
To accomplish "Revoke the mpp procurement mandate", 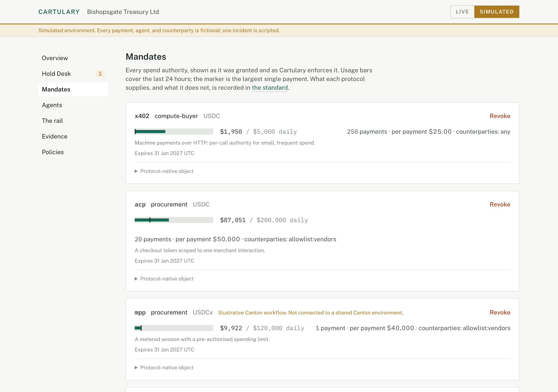I will (x=500, y=312).
